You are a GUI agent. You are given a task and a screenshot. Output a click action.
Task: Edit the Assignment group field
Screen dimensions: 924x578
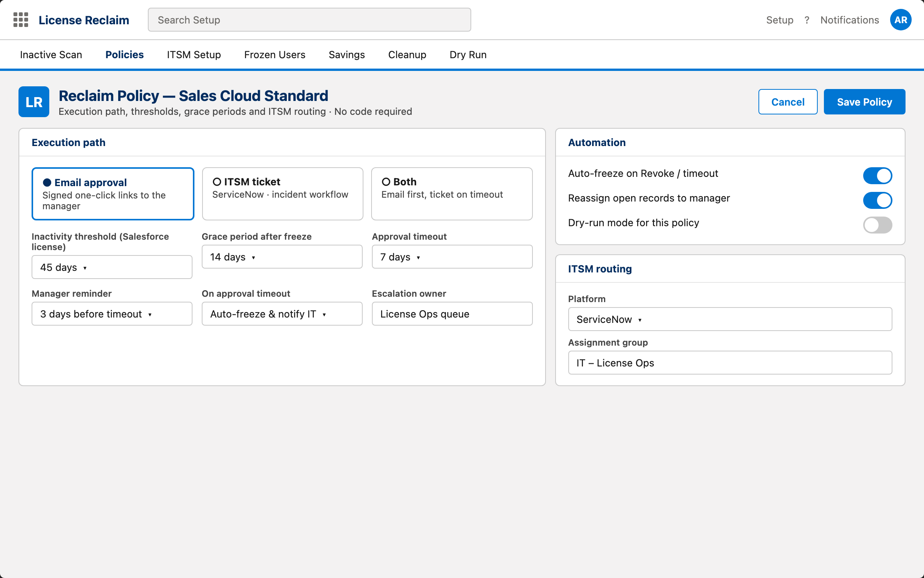pyautogui.click(x=730, y=363)
